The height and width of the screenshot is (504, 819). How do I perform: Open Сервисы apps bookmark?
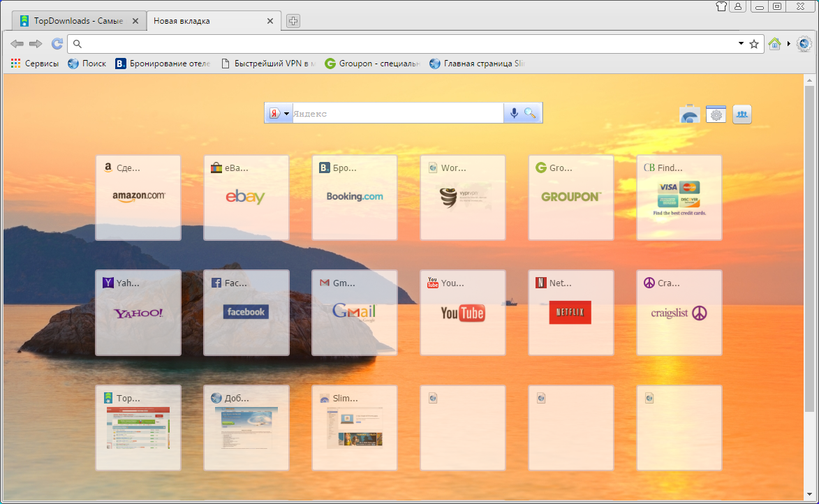34,64
